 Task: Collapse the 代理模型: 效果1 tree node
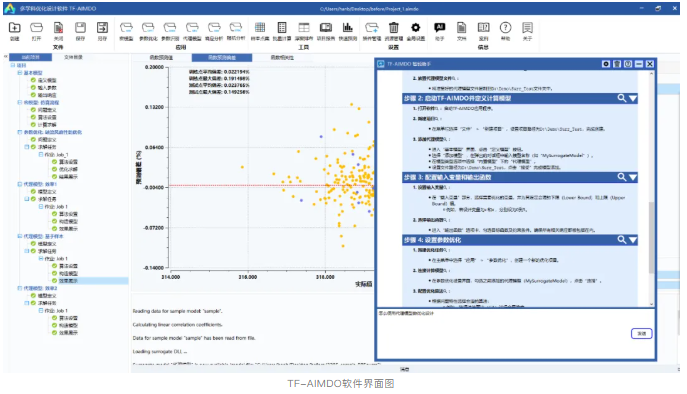tap(20, 184)
